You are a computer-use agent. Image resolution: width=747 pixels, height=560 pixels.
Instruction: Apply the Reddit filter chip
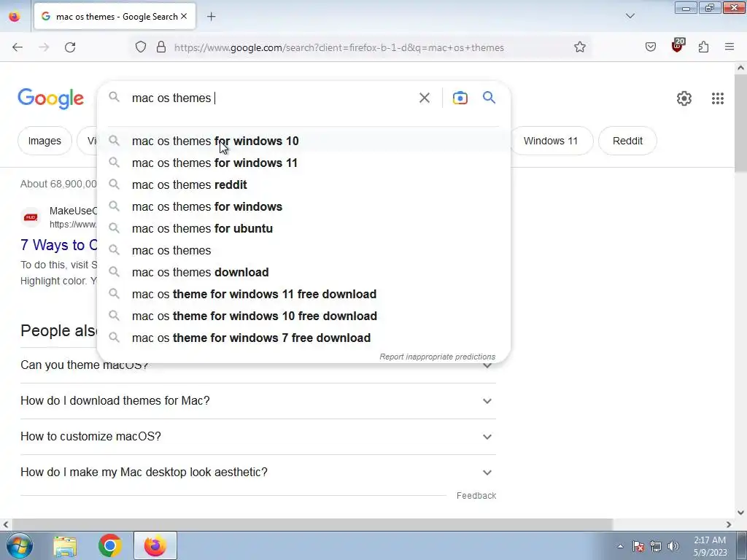tap(627, 141)
